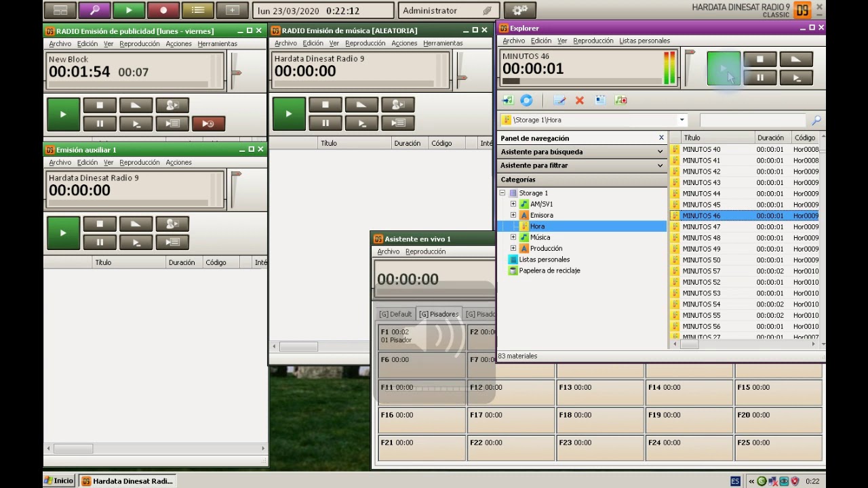Click the red record button in top toolbar

click(x=163, y=10)
